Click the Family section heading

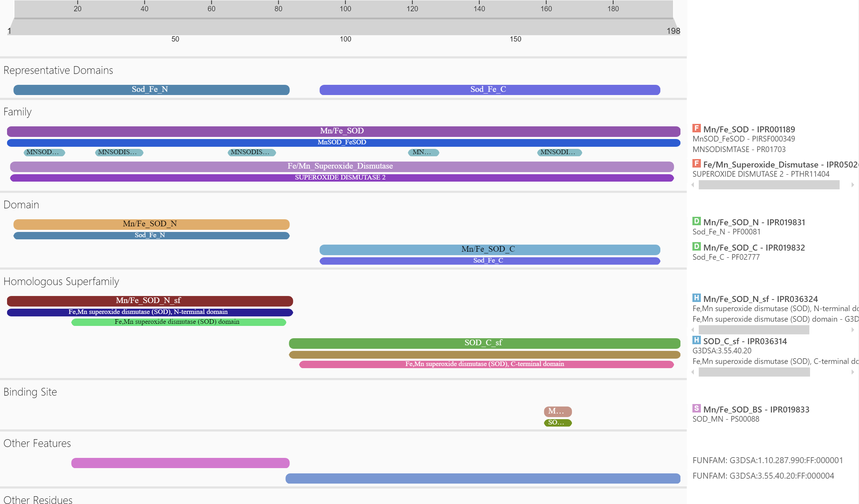pyautogui.click(x=18, y=112)
